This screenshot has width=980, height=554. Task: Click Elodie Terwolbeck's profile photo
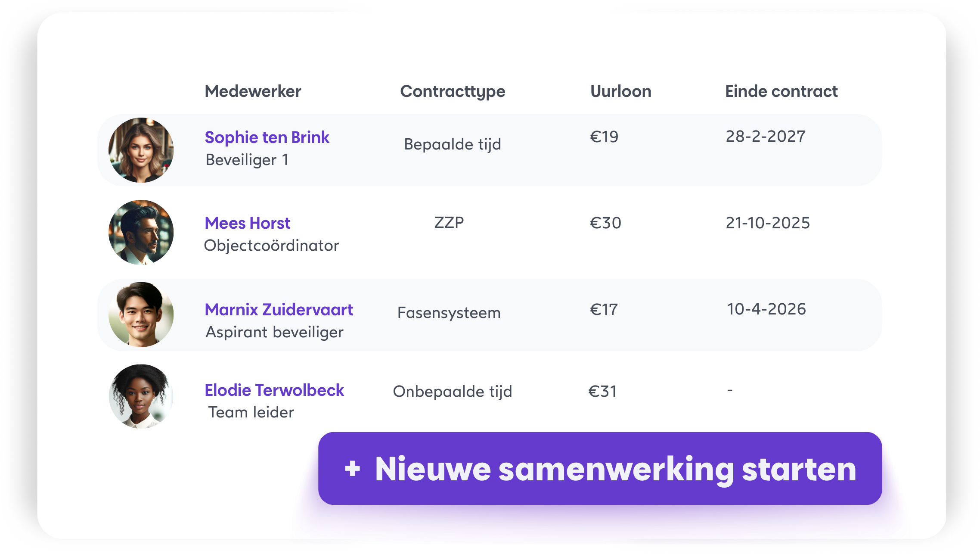(x=141, y=396)
